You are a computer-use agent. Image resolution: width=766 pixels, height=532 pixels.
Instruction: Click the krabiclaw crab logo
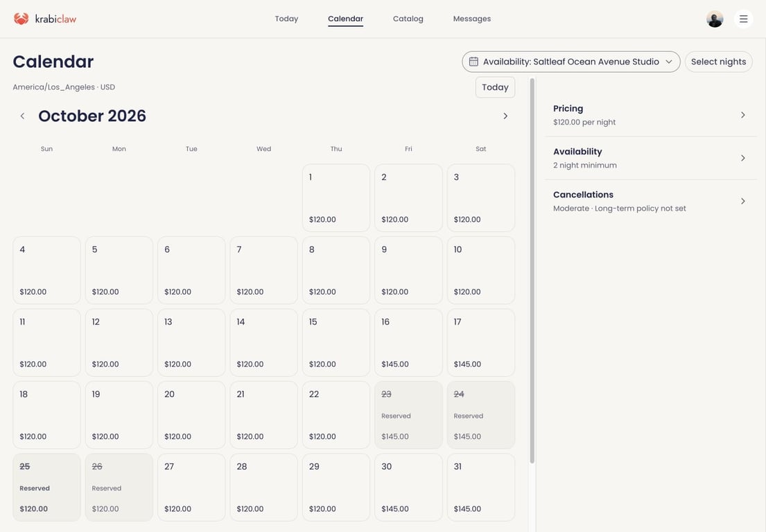(x=21, y=19)
